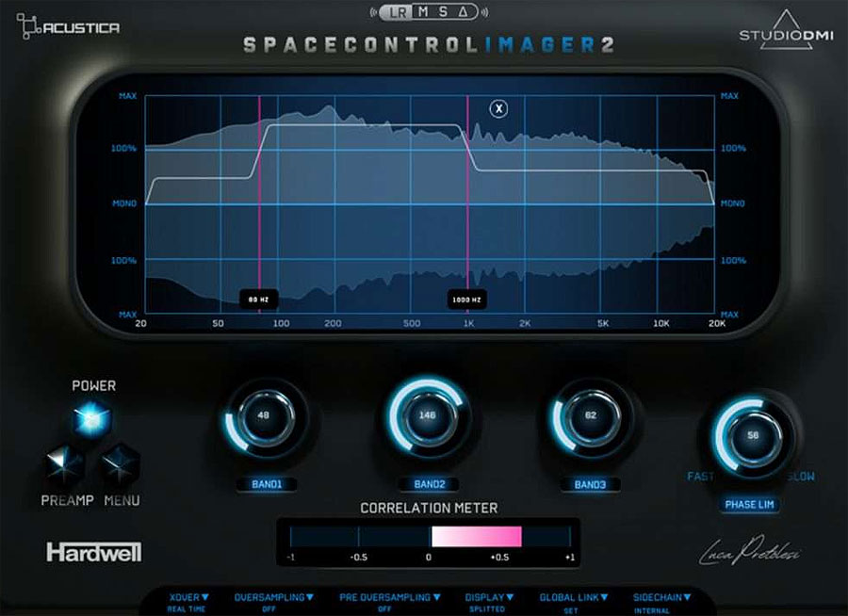Select S (side) monitoring mode
This screenshot has height=616, width=848.
pos(443,12)
